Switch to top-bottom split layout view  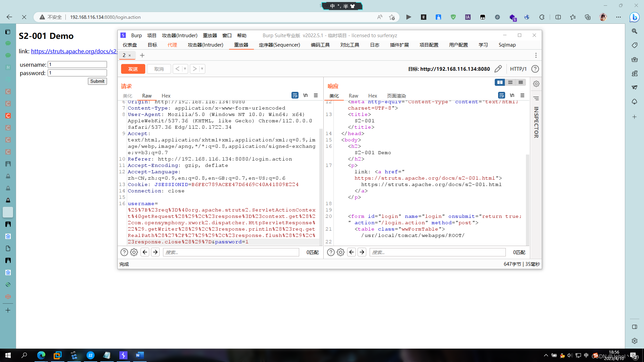coord(510,82)
